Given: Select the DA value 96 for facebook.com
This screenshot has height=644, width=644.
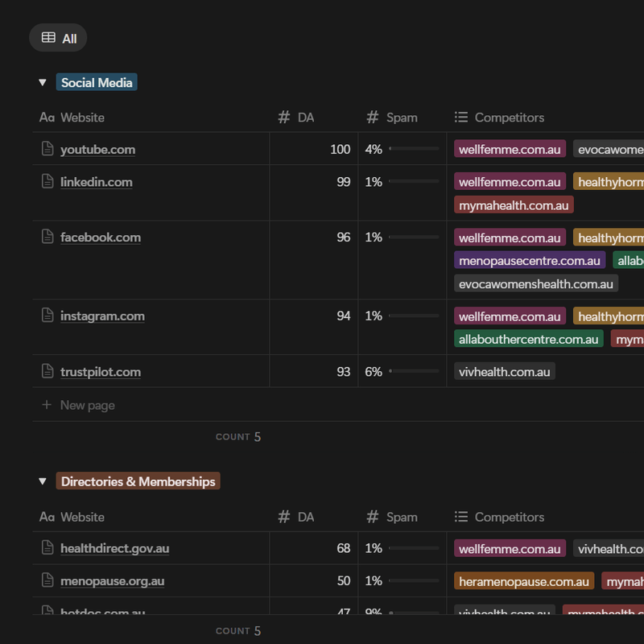Looking at the screenshot, I should [x=344, y=237].
